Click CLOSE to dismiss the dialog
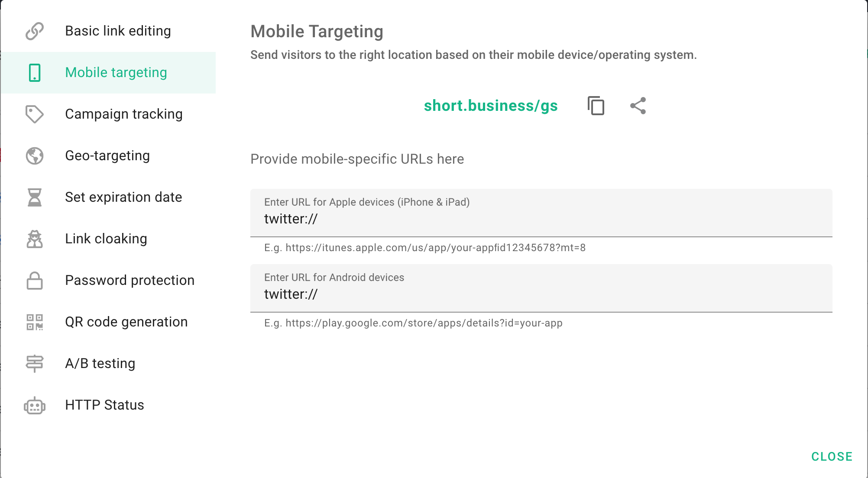Viewport: 868px width, 478px height. pyautogui.click(x=832, y=456)
